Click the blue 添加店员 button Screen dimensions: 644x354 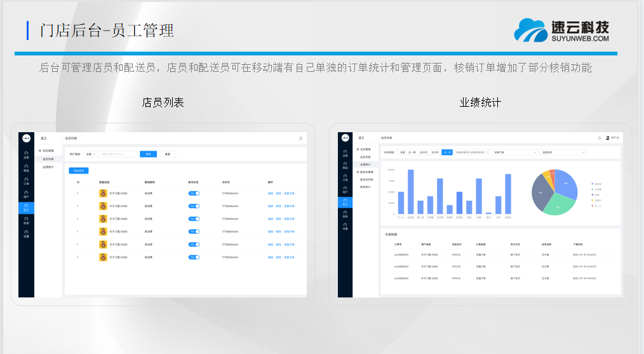coord(78,170)
